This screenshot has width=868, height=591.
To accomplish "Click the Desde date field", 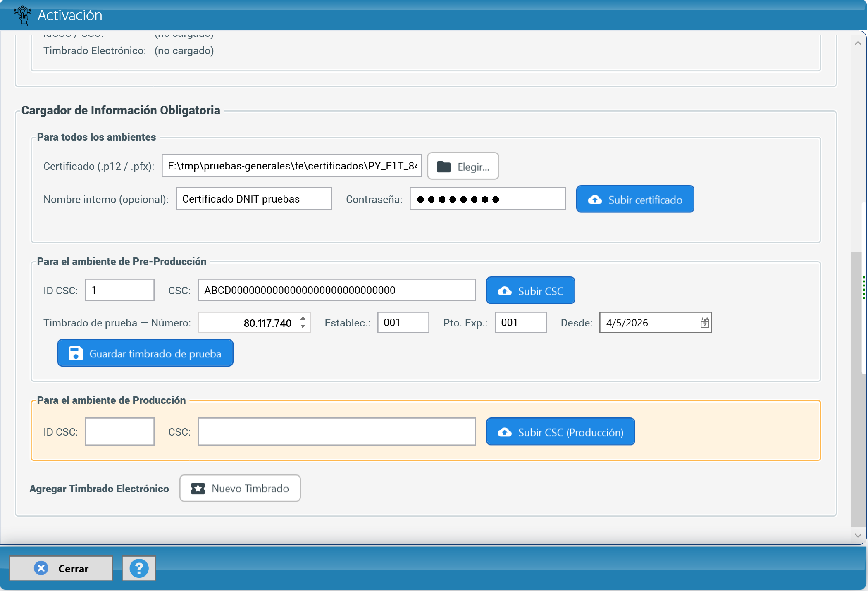I will coord(656,323).
